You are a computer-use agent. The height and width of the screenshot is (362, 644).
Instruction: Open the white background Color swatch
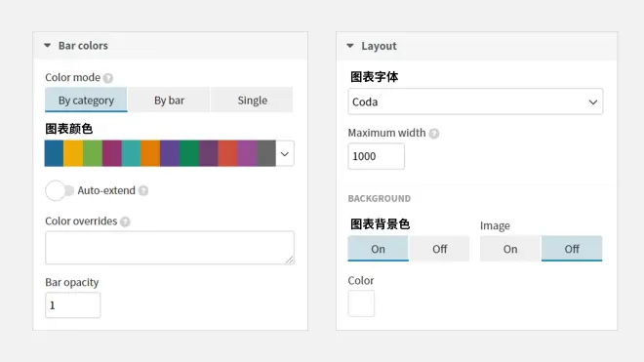pyautogui.click(x=361, y=303)
